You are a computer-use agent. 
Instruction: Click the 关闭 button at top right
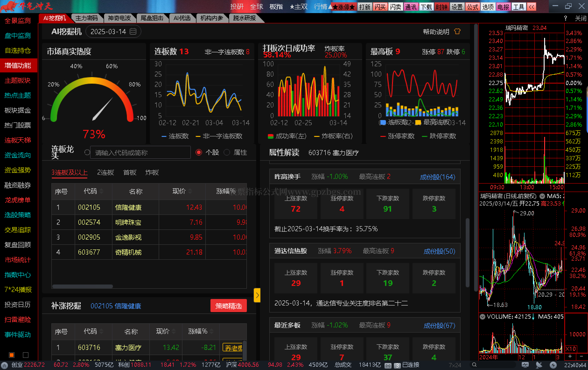click(581, 18)
